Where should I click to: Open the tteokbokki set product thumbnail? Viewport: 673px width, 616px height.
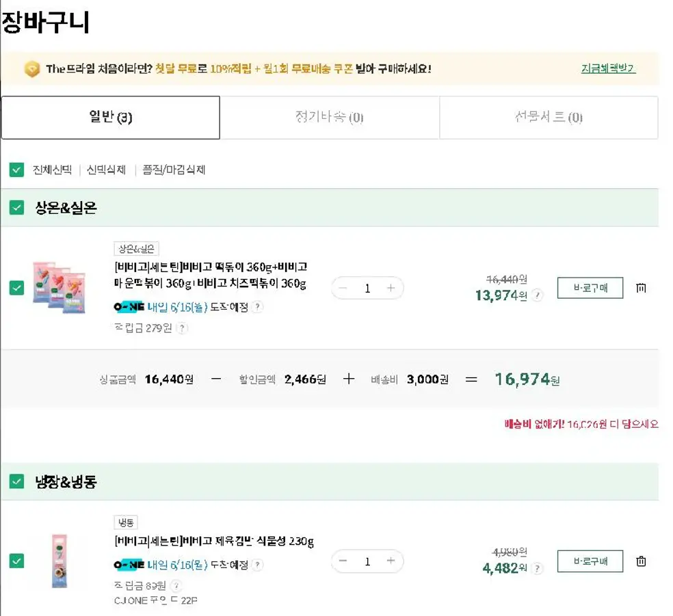pos(60,287)
